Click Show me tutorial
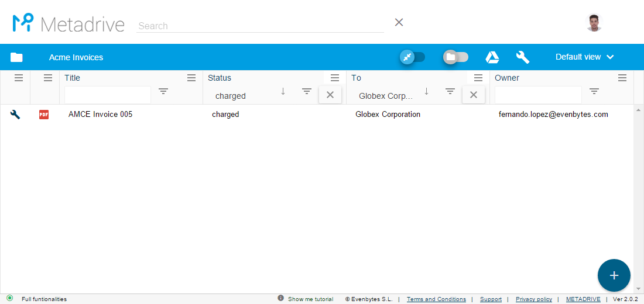The image size is (644, 304). click(310, 299)
